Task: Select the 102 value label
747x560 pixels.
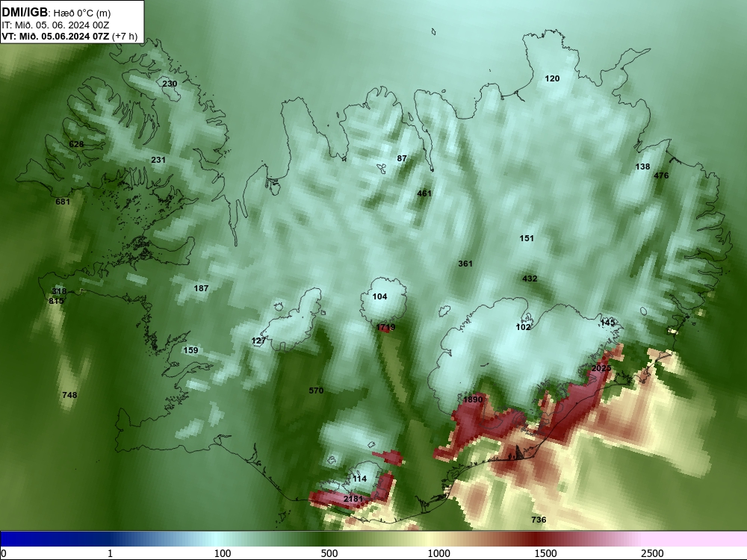Action: (523, 327)
